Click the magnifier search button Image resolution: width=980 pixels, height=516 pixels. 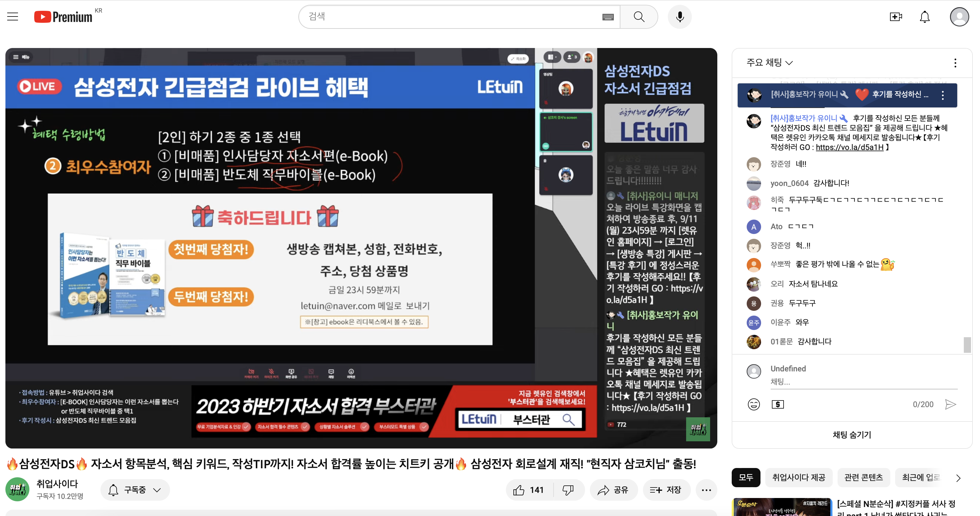(639, 17)
